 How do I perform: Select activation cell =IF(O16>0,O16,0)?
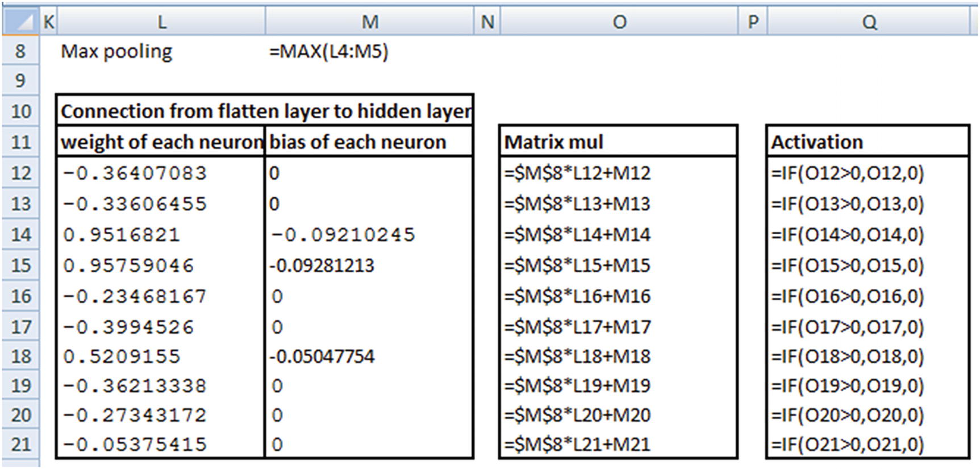[x=868, y=296]
